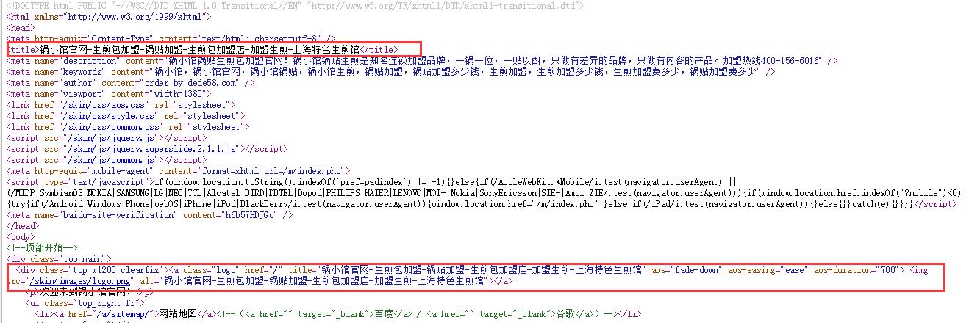Screen dimensions: 980x323
Task: Open the /skin/css/style.css stylesheet link
Action: point(110,116)
